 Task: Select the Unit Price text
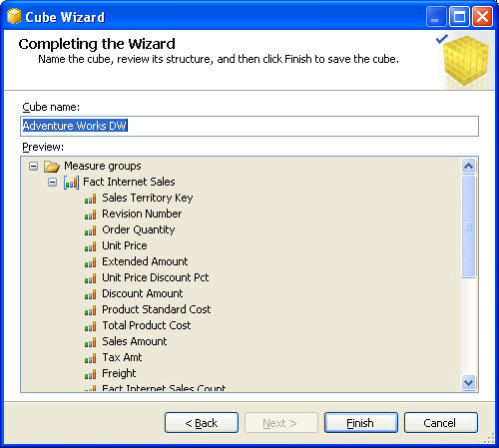coord(125,245)
